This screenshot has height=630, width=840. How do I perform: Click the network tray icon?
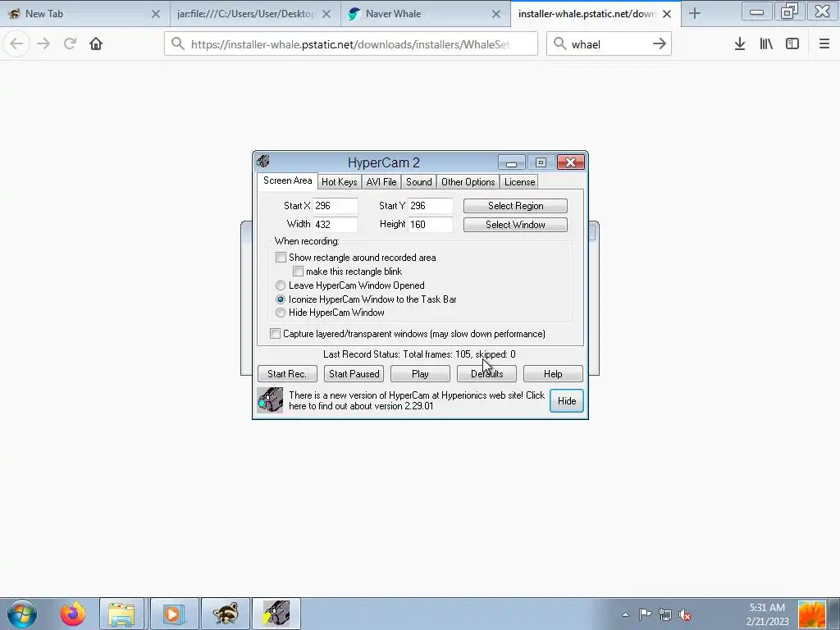click(664, 614)
